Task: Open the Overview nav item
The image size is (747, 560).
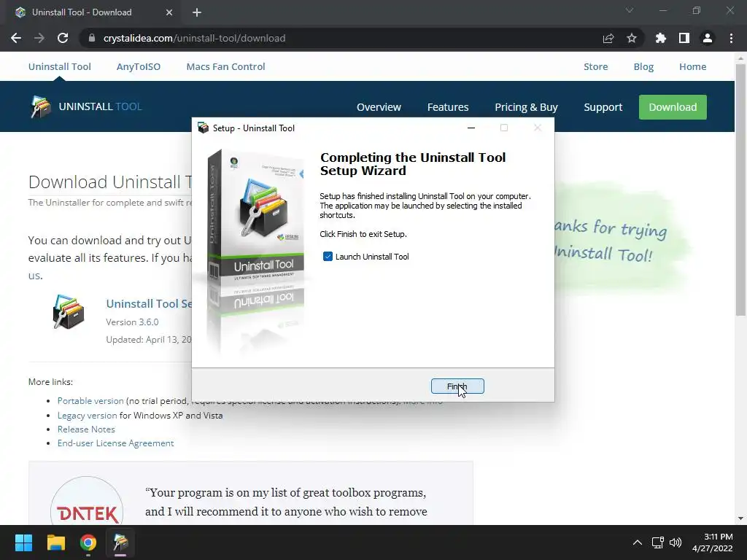Action: pos(379,107)
